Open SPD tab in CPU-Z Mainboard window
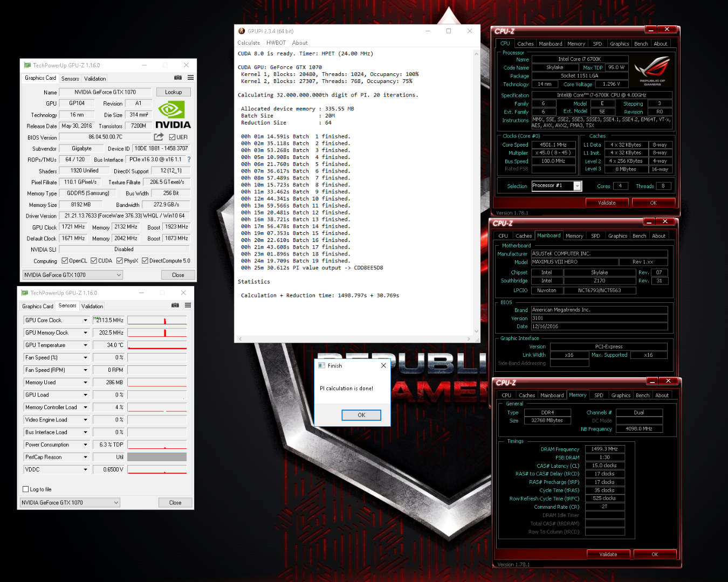 click(x=595, y=236)
